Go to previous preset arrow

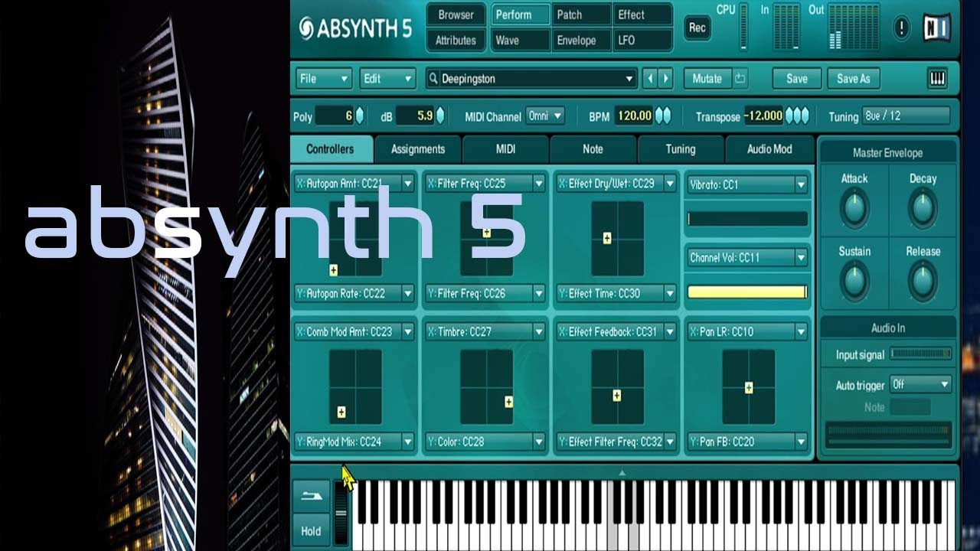click(x=651, y=78)
